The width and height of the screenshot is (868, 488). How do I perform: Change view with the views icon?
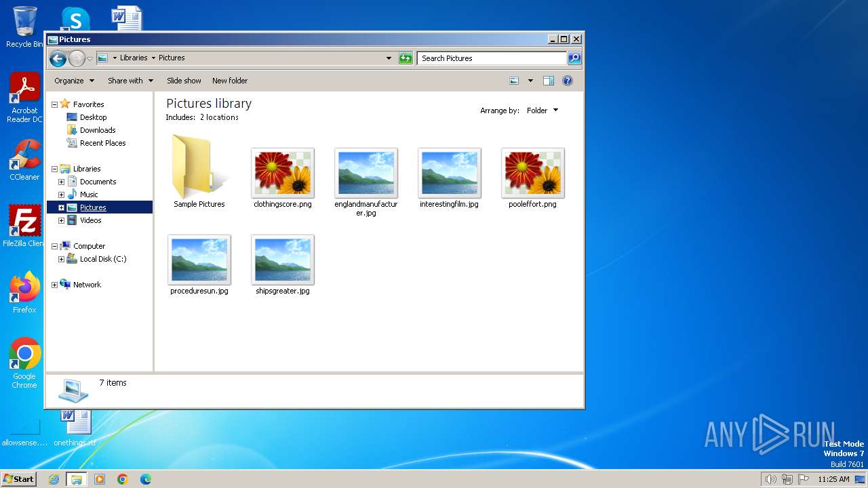pyautogui.click(x=514, y=81)
